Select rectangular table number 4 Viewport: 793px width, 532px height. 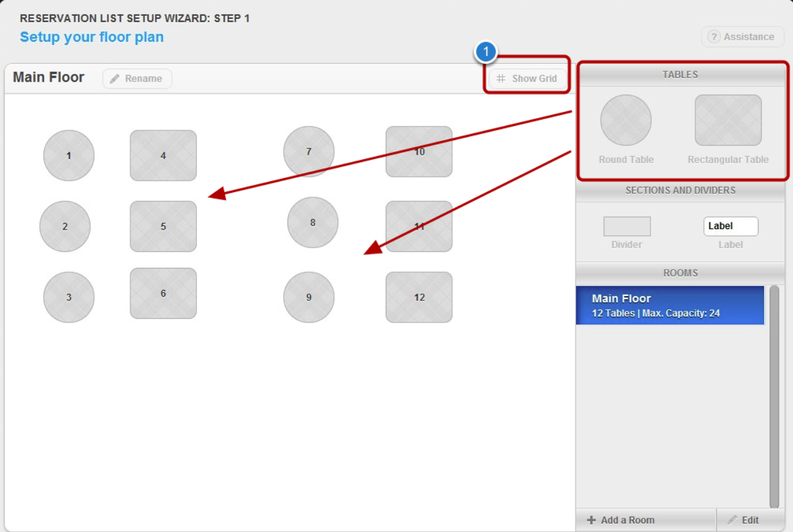click(x=163, y=155)
